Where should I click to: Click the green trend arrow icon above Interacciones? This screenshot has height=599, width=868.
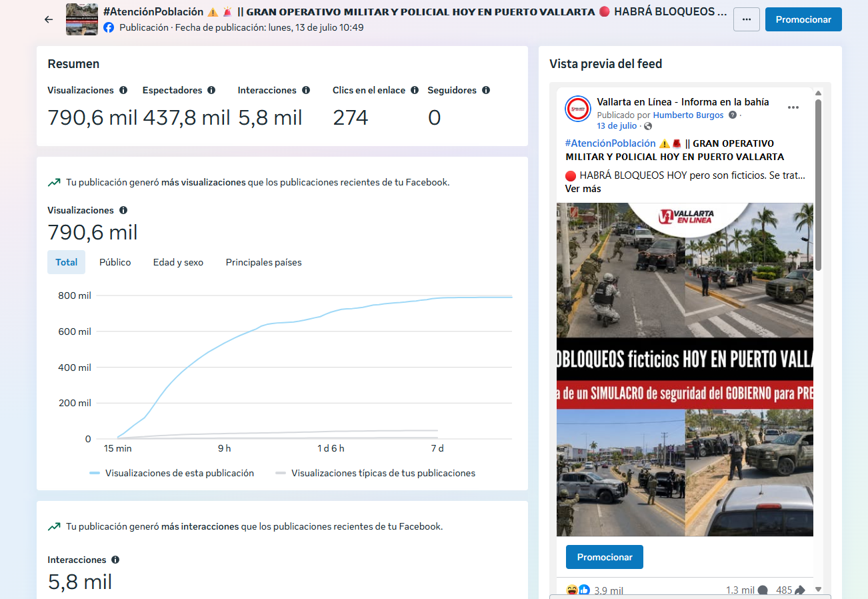(x=54, y=526)
